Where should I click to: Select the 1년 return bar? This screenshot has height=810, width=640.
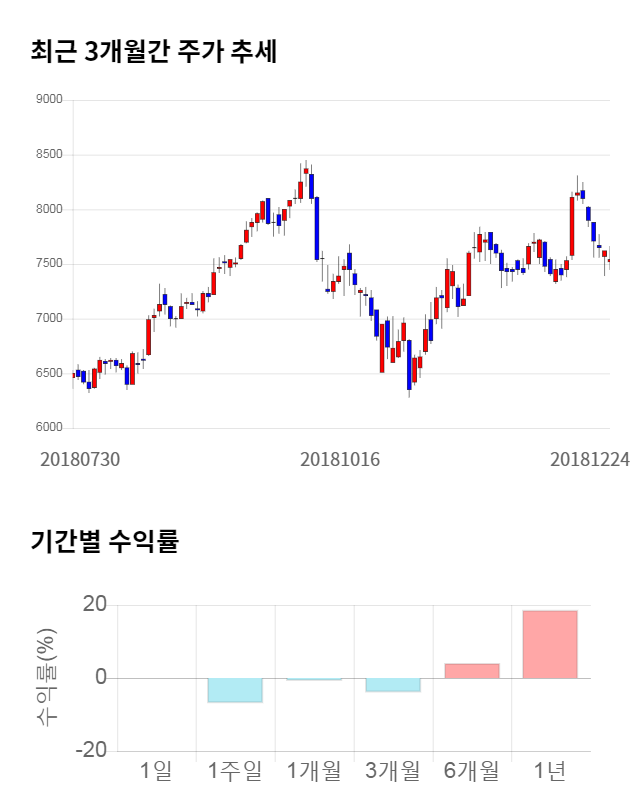[549, 644]
